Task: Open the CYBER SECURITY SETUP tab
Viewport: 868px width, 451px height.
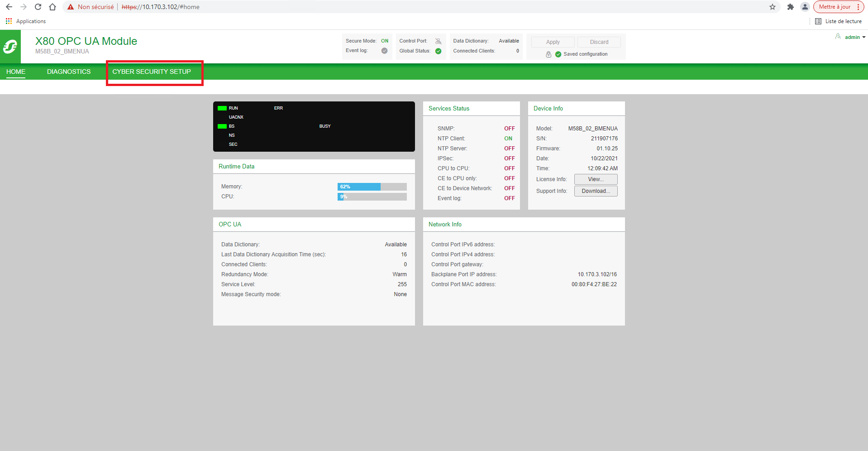Action: point(152,72)
